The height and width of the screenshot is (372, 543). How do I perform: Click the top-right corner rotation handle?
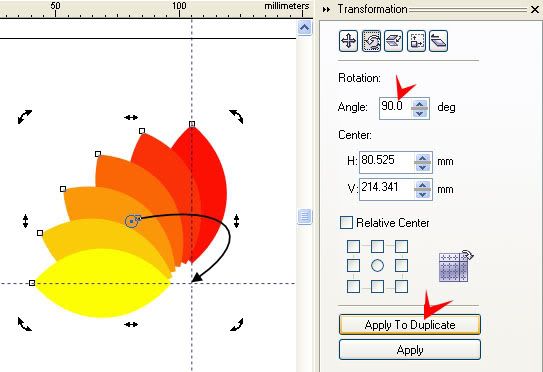pos(237,116)
